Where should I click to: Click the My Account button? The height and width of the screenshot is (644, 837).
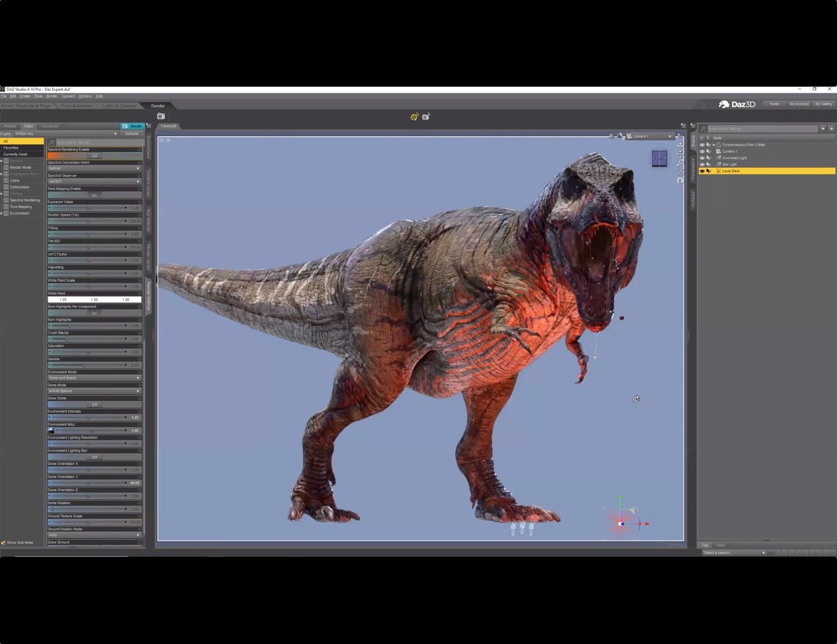click(799, 104)
